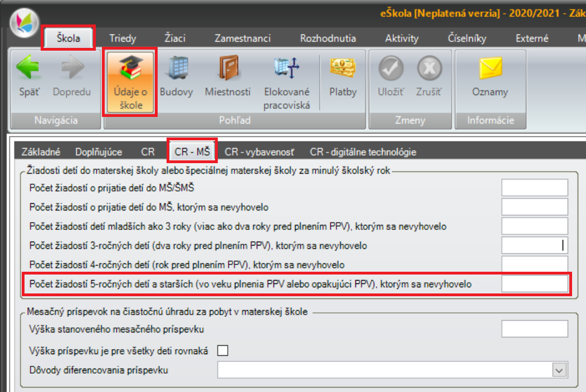The image size is (586, 392).
Task: Save changes with Uložiť
Action: click(390, 77)
